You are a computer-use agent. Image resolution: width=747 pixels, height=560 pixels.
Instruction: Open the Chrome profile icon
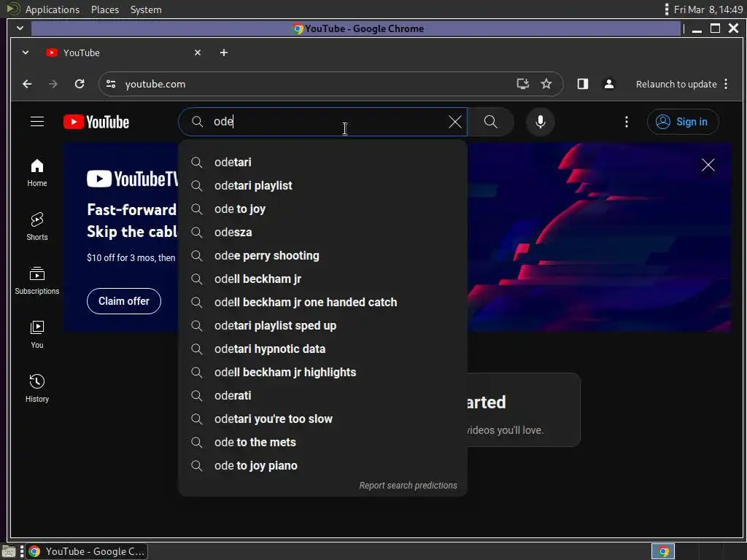point(609,85)
